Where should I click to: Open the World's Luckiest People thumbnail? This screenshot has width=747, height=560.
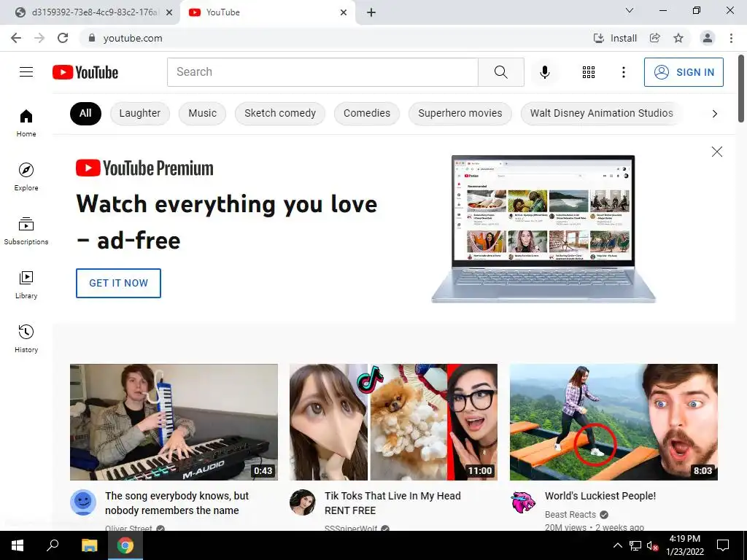tap(614, 422)
